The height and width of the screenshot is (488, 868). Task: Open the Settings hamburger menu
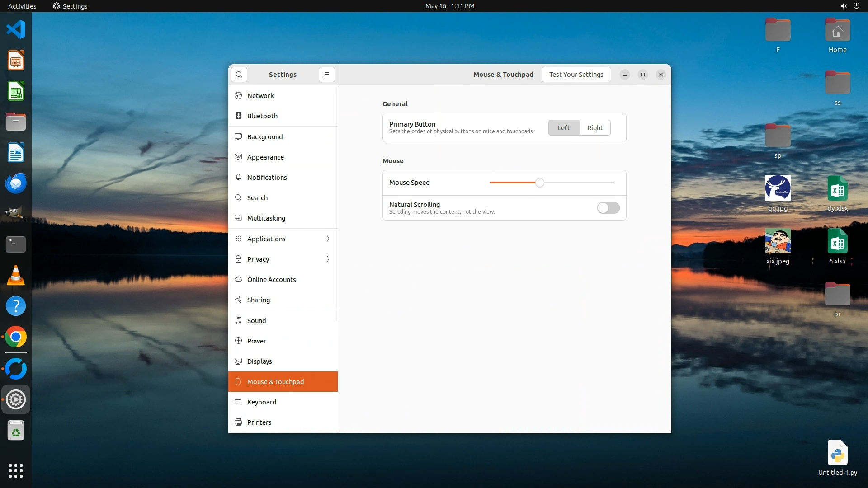point(326,75)
